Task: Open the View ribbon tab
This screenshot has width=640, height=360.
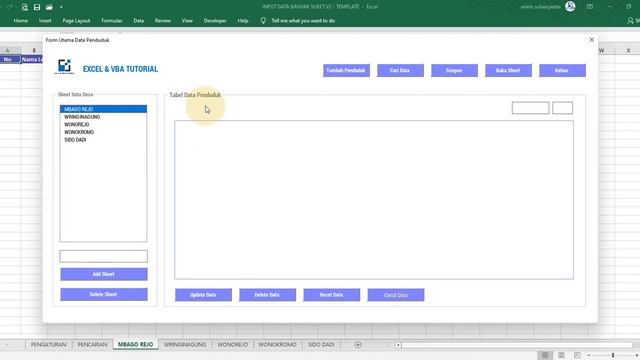Action: pyautogui.click(x=187, y=20)
